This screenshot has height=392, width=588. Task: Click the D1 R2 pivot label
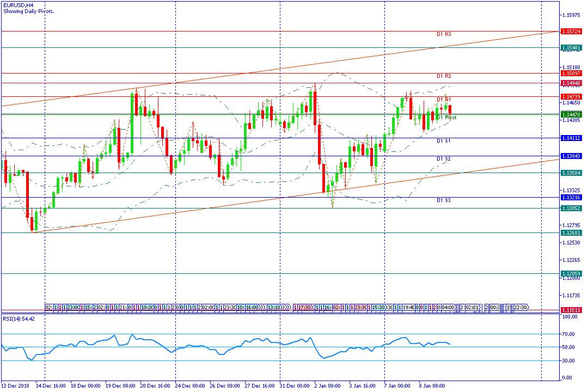(x=444, y=76)
